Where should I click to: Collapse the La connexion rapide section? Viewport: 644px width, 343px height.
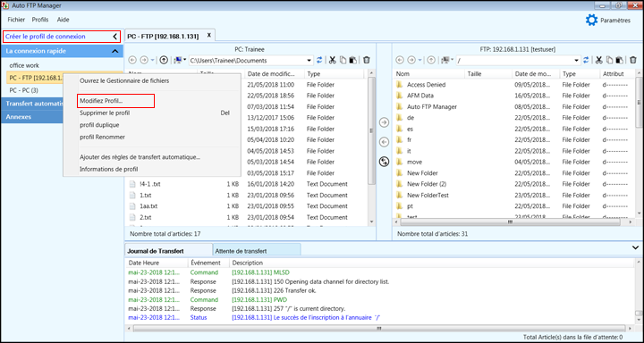(x=115, y=51)
